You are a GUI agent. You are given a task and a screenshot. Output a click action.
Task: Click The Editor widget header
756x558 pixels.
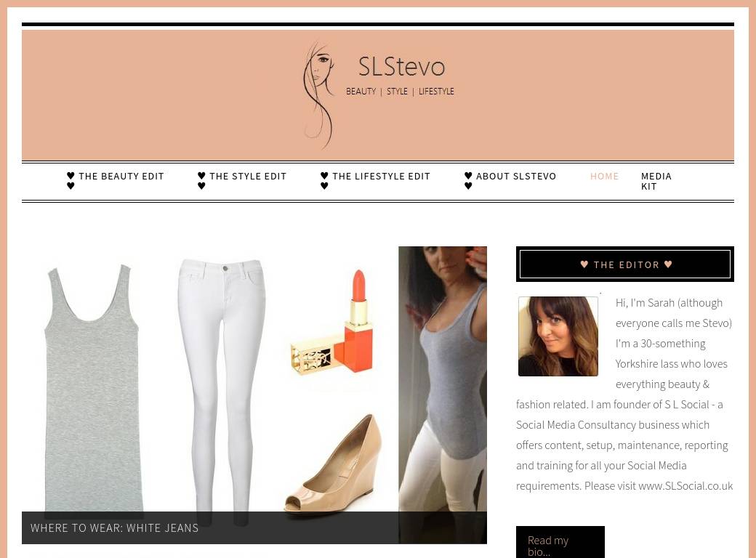[625, 264]
